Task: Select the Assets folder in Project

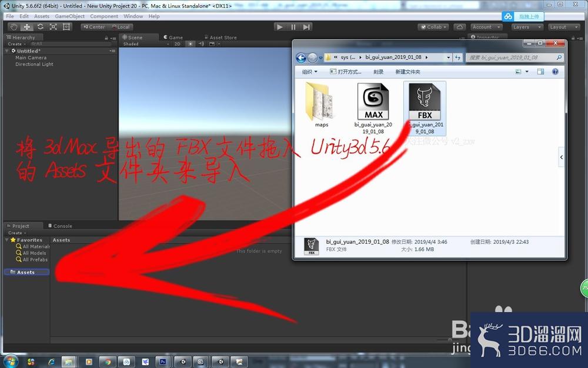Action: point(26,272)
